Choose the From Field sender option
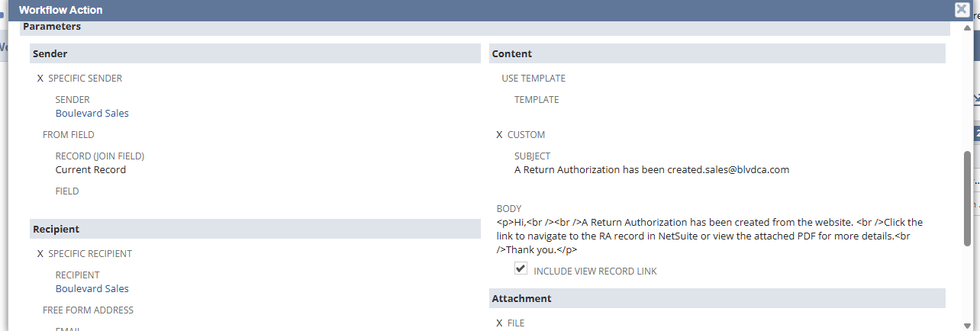 pos(68,135)
